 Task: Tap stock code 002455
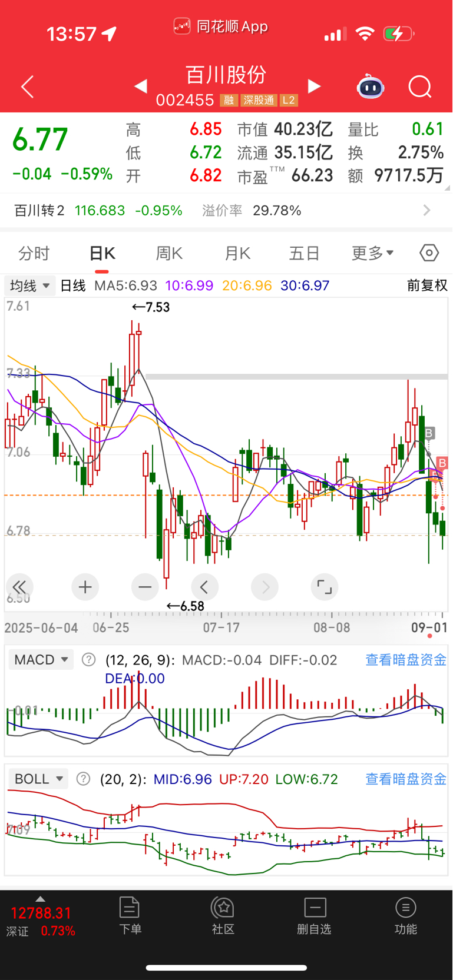point(185,101)
